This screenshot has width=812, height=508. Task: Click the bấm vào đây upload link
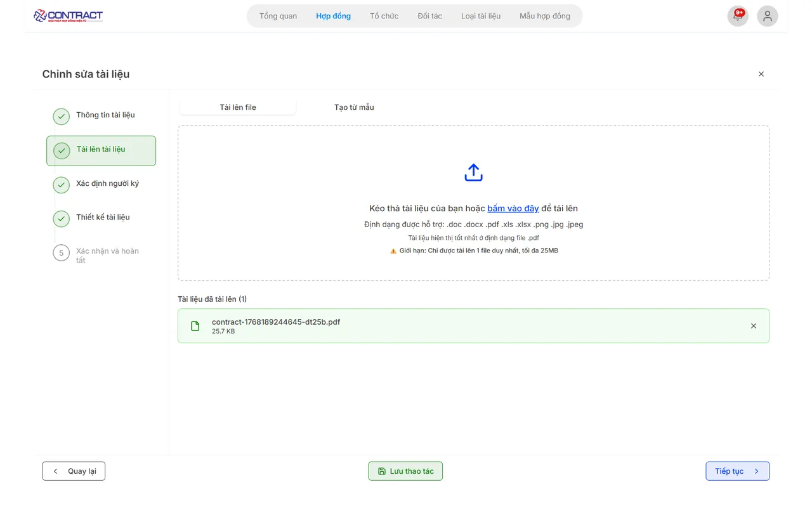tap(513, 209)
